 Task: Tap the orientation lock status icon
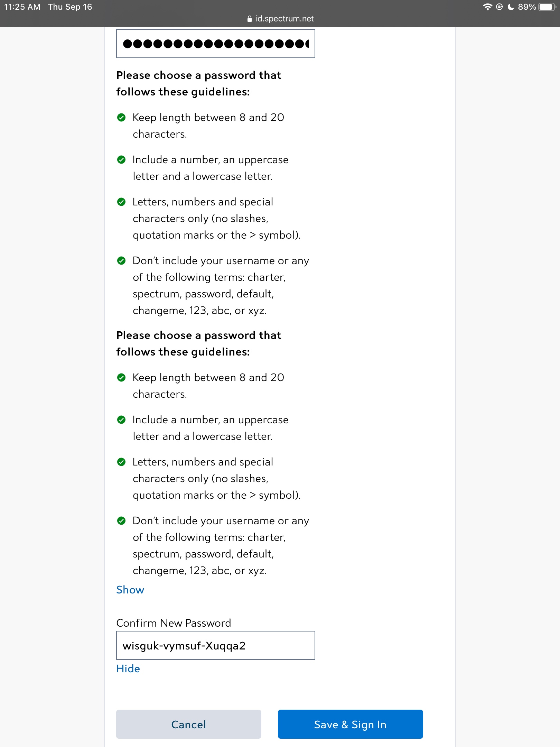pos(500,7)
